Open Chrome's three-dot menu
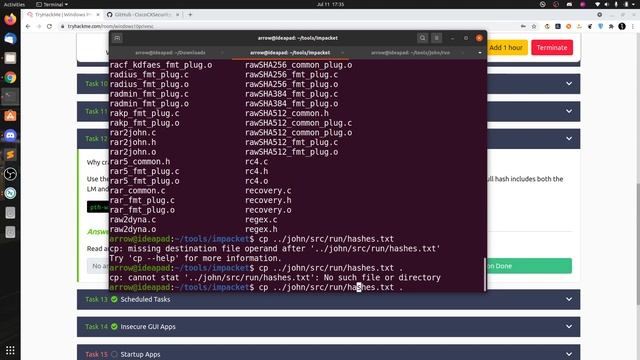This screenshot has height=360, width=640. click(x=633, y=26)
